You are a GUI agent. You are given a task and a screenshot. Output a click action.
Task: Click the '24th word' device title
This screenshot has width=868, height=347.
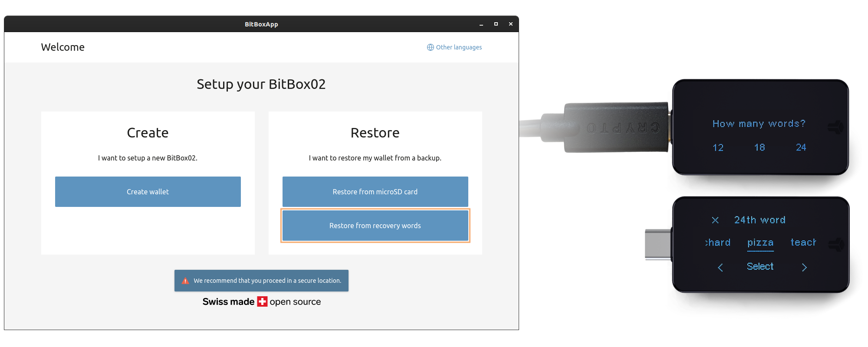pyautogui.click(x=759, y=220)
